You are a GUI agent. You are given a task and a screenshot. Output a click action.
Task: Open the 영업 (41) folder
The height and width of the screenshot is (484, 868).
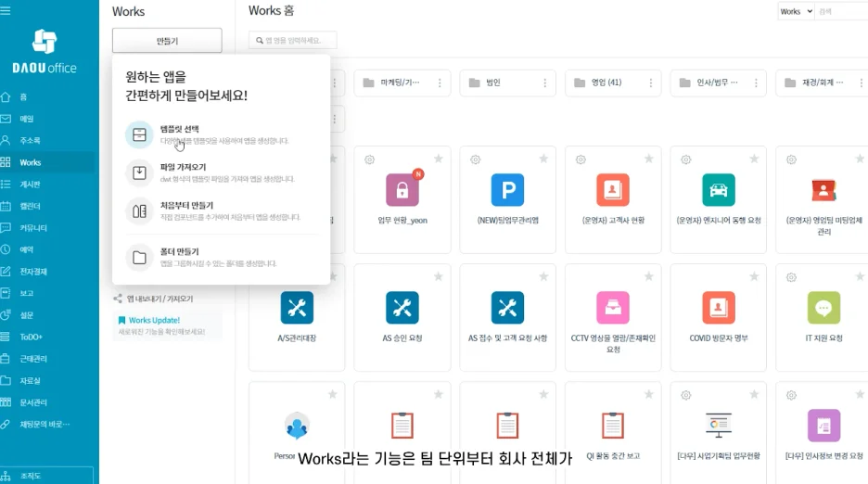613,83
